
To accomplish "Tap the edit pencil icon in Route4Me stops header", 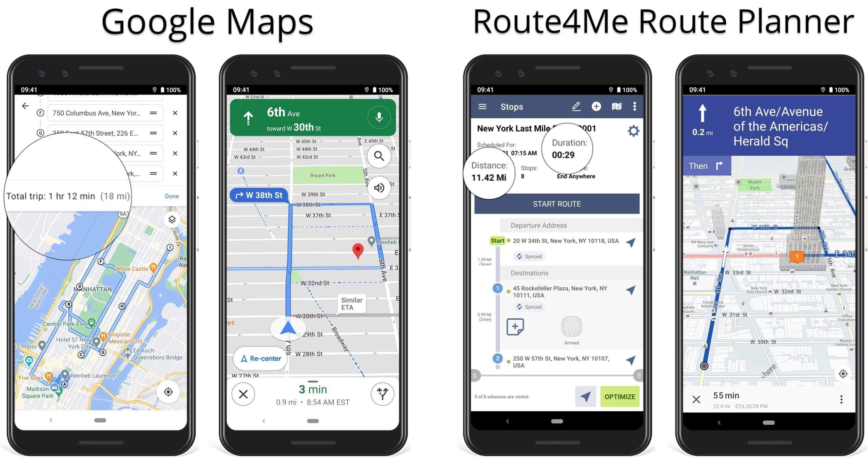I will (x=576, y=107).
